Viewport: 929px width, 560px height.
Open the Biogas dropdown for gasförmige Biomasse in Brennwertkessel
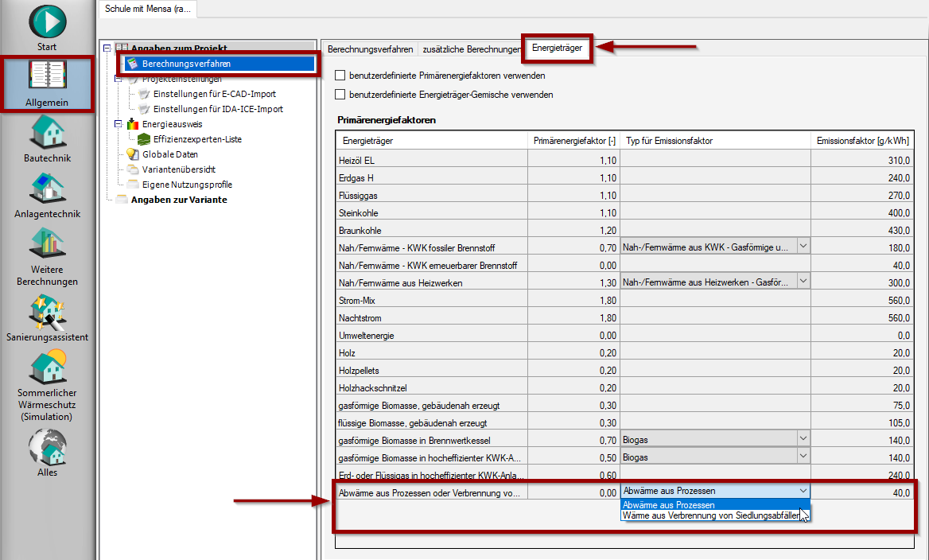803,440
